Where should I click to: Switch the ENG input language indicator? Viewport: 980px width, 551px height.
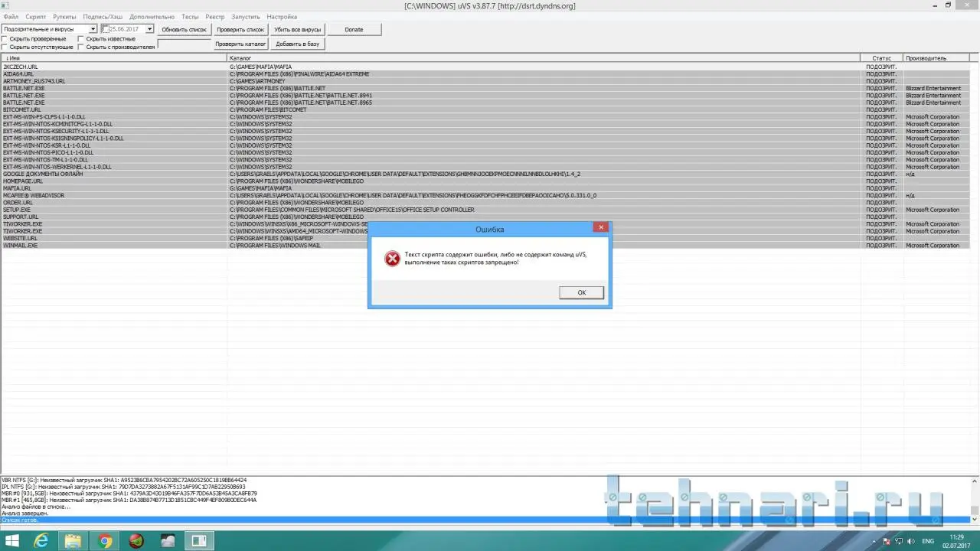(x=928, y=541)
